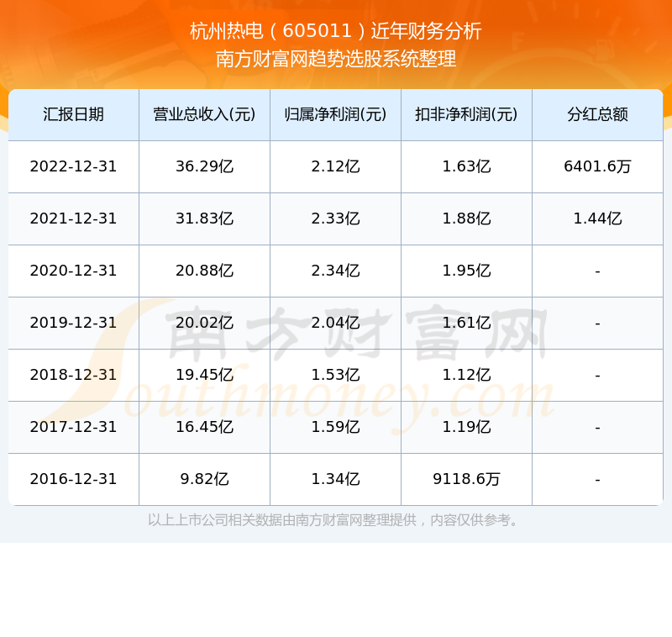This screenshot has width=672, height=637.
Task: Click net profit value 1.34亿
Action: 335,479
